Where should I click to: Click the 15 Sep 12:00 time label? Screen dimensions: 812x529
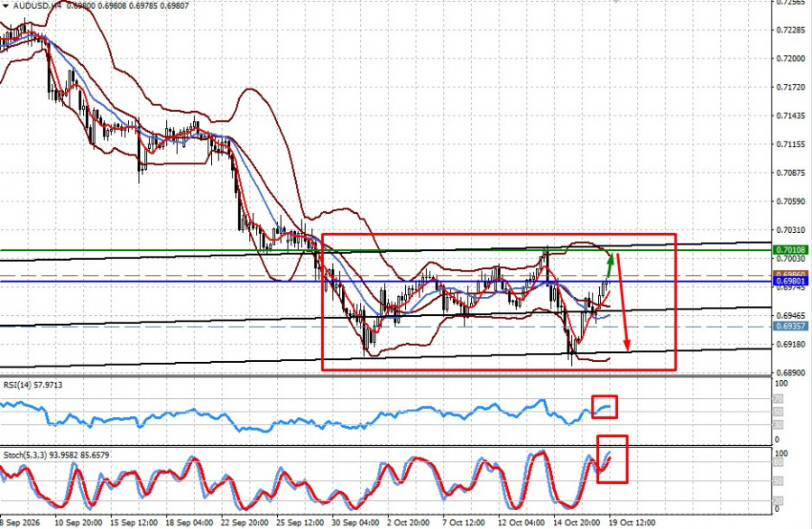(x=134, y=523)
